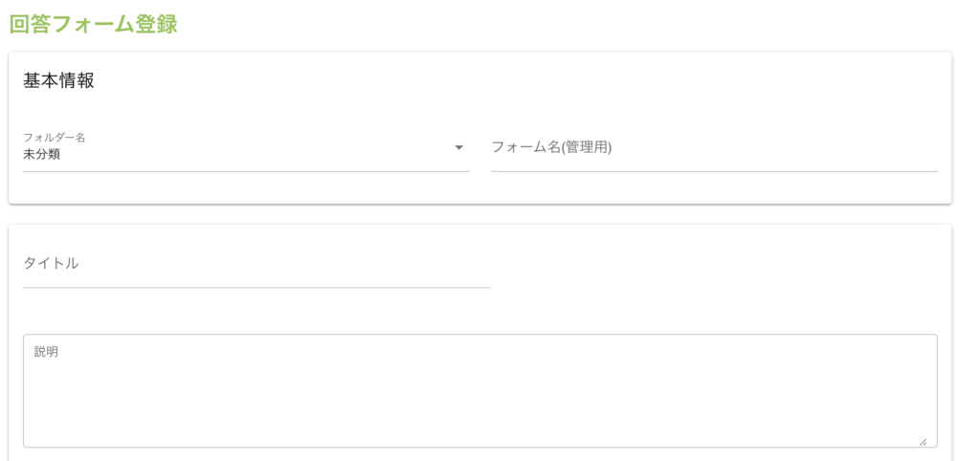Click the フォルダー名 field label
Screen dimensions: 980x461
(x=55, y=137)
